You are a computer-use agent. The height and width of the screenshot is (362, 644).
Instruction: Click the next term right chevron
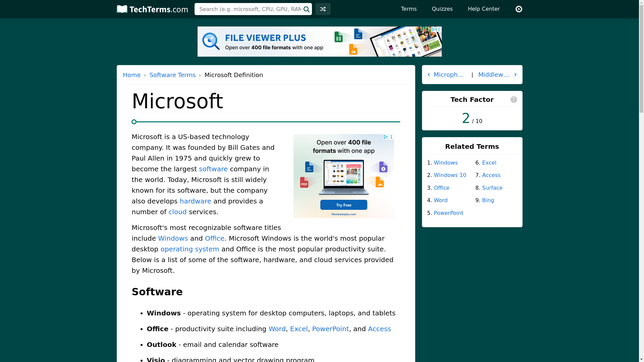516,75
